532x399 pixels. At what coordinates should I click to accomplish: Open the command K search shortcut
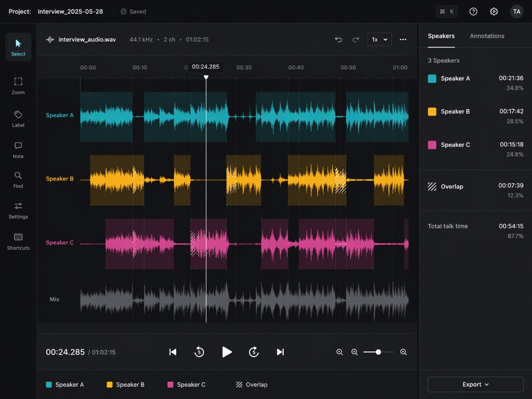click(x=446, y=12)
